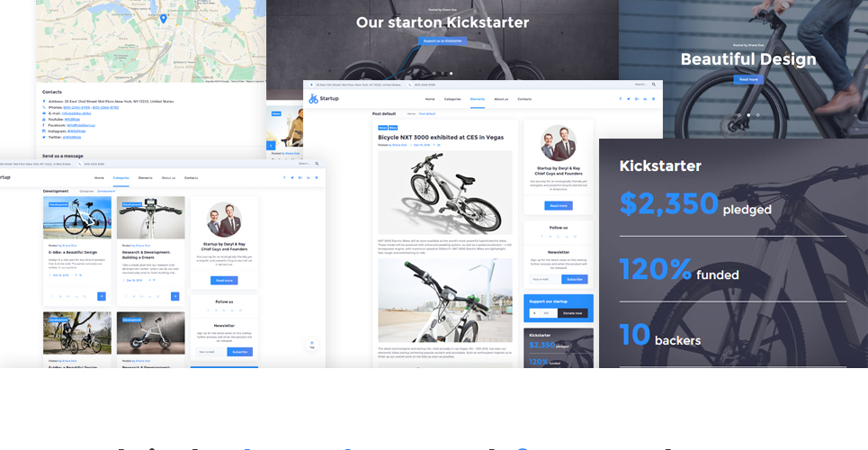Click phone icon in Development page top bar
868x450 pixels.
point(79,164)
